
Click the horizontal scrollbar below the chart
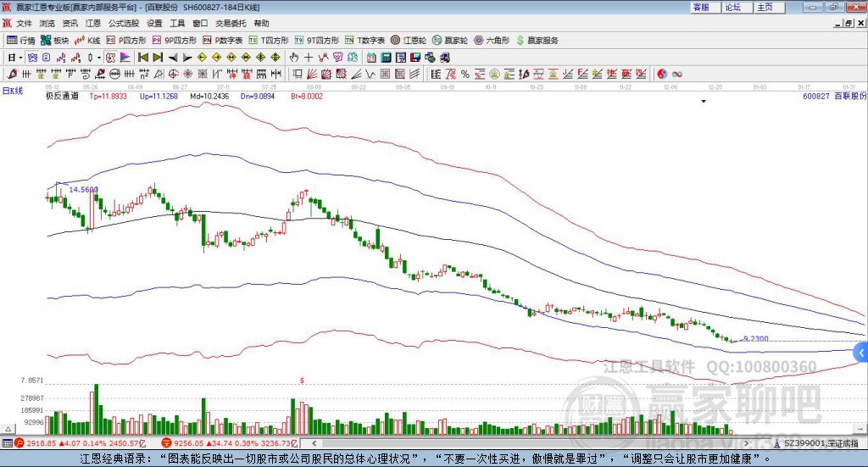pyautogui.click(x=531, y=443)
